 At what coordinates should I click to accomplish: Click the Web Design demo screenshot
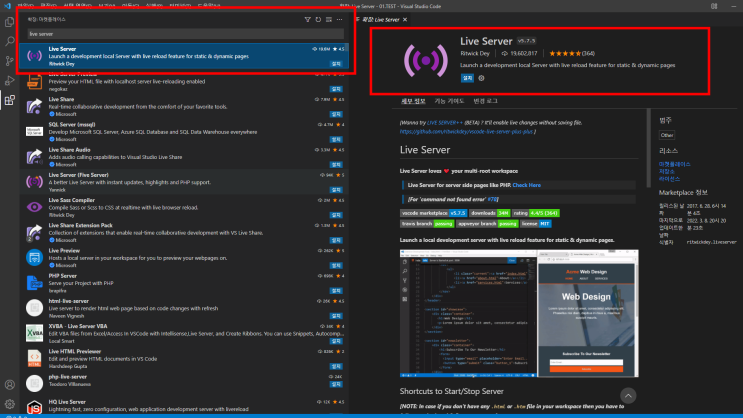pos(519,313)
